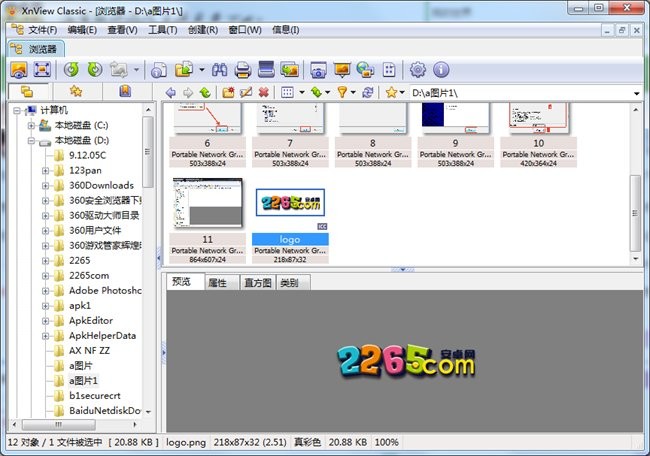The width and height of the screenshot is (650, 456).
Task: Open the About info icon
Action: tap(441, 70)
